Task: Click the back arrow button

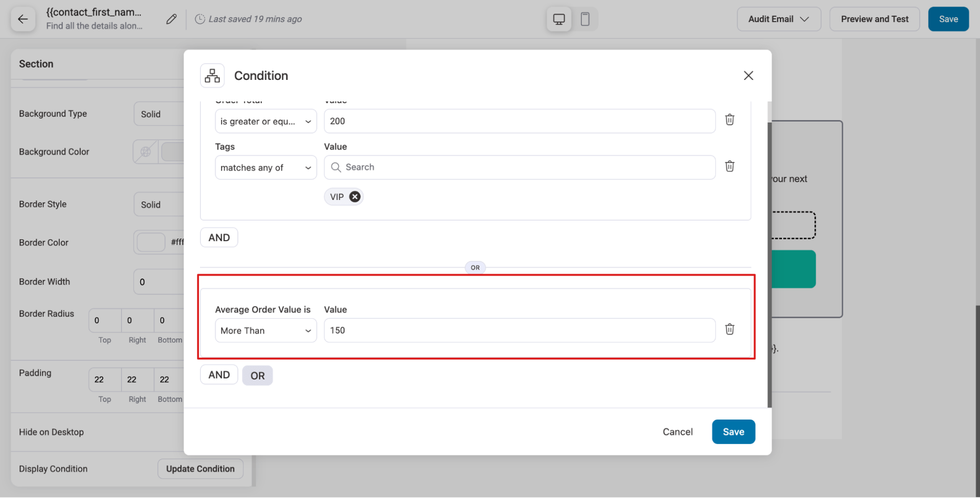Action: tap(23, 19)
